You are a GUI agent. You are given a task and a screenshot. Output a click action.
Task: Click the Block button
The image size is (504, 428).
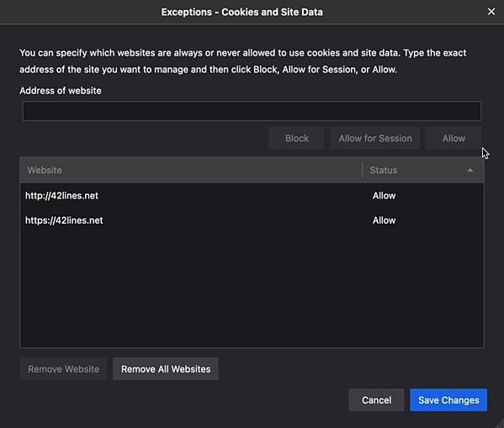coord(297,138)
